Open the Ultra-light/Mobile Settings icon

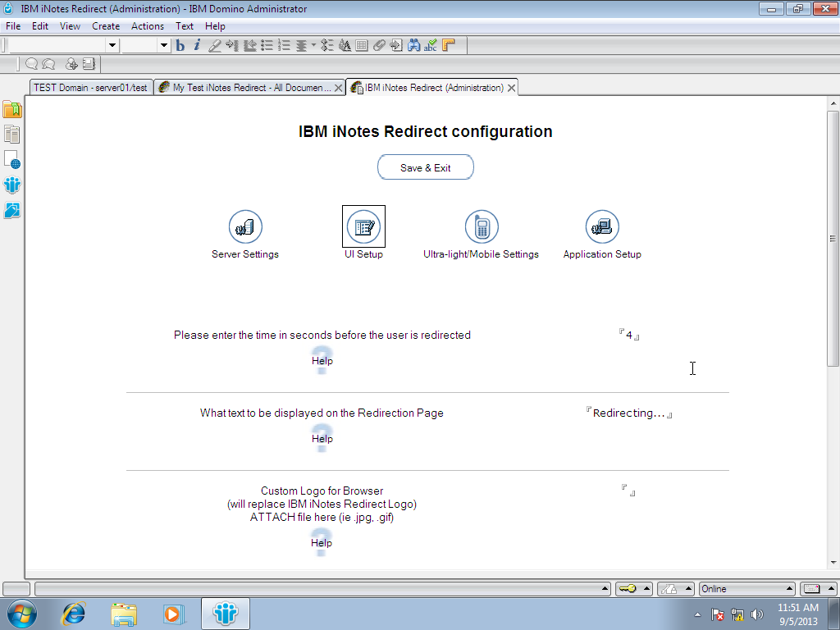pos(482,226)
